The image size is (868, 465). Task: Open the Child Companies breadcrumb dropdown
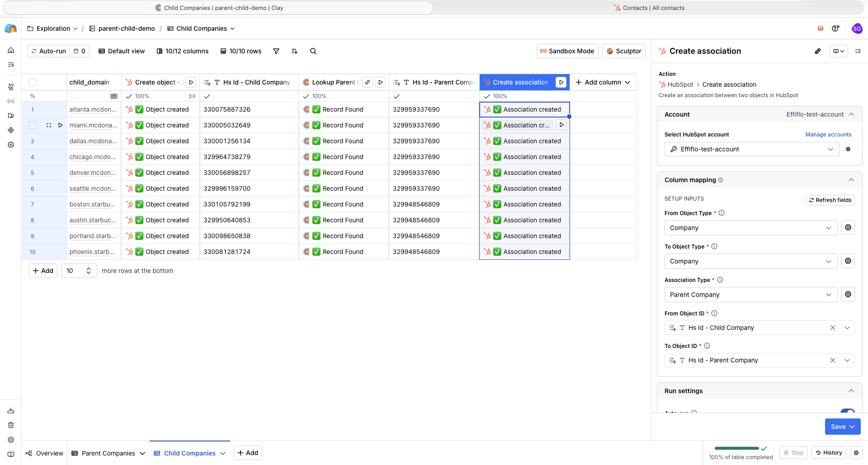(x=201, y=28)
